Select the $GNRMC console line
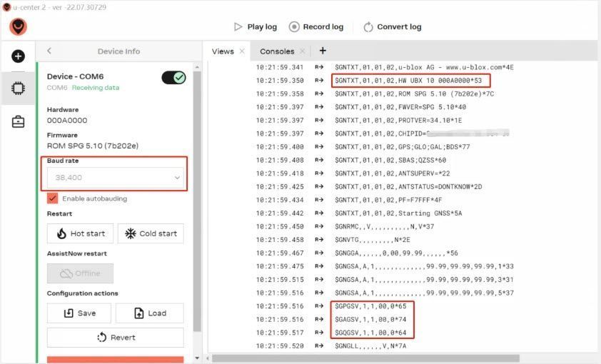Image resolution: width=601 pixels, height=364 pixels. pyautogui.click(x=385, y=226)
